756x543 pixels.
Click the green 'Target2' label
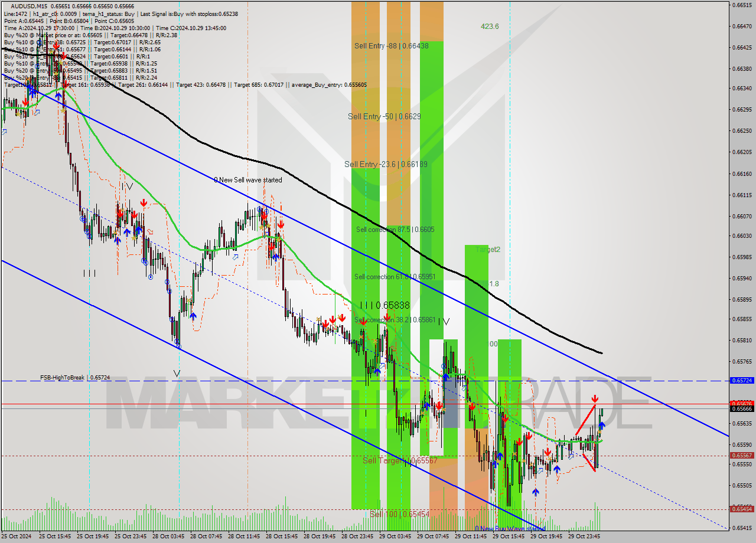coord(488,250)
